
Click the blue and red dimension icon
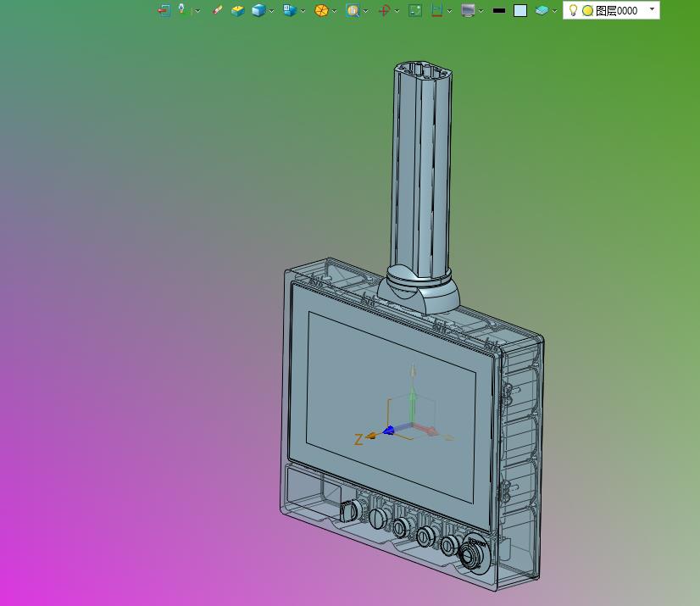click(x=437, y=10)
